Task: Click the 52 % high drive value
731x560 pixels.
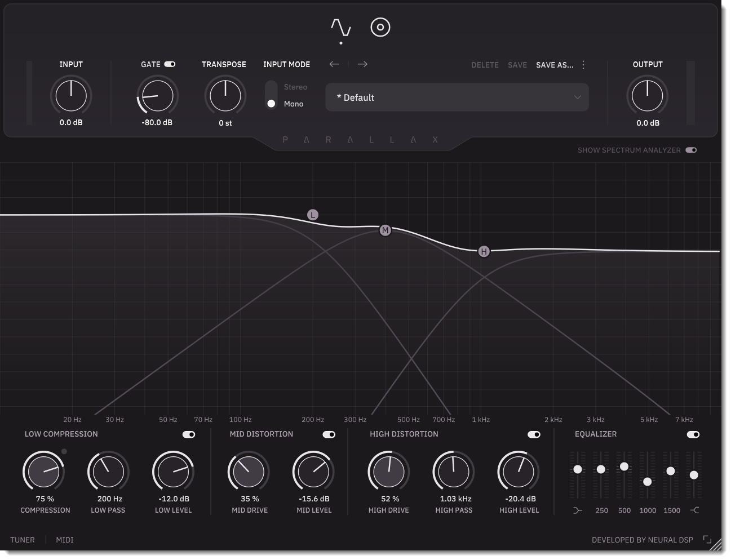Action: tap(390, 499)
